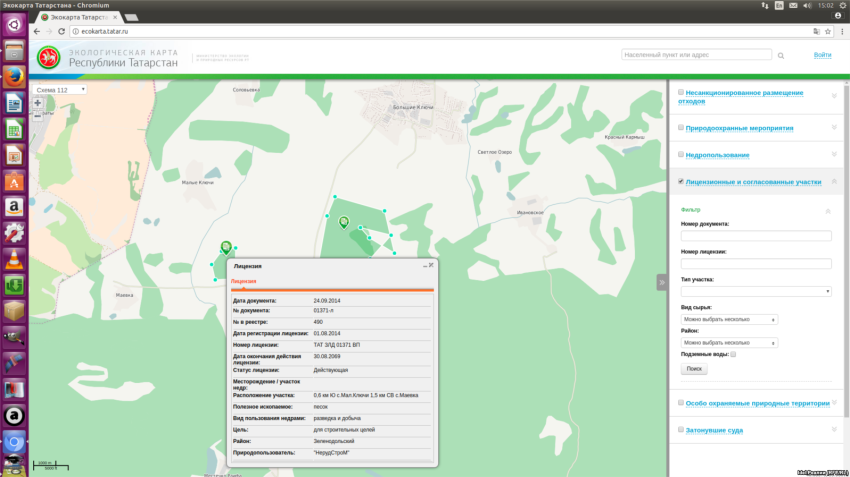The image size is (850, 477).
Task: Reload the page in Chromium
Action: tap(62, 31)
